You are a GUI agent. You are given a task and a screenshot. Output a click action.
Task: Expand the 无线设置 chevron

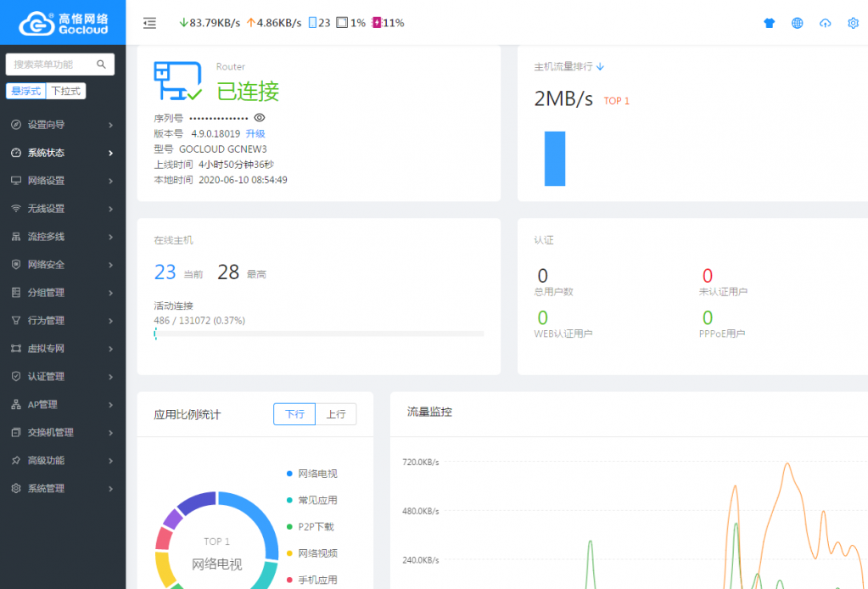pyautogui.click(x=110, y=209)
